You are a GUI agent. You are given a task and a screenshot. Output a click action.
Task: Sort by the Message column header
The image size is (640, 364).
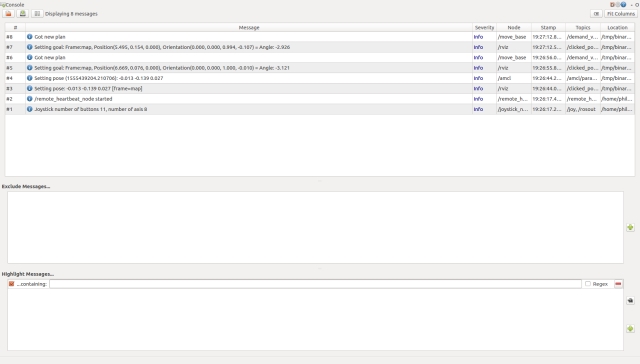click(x=249, y=27)
